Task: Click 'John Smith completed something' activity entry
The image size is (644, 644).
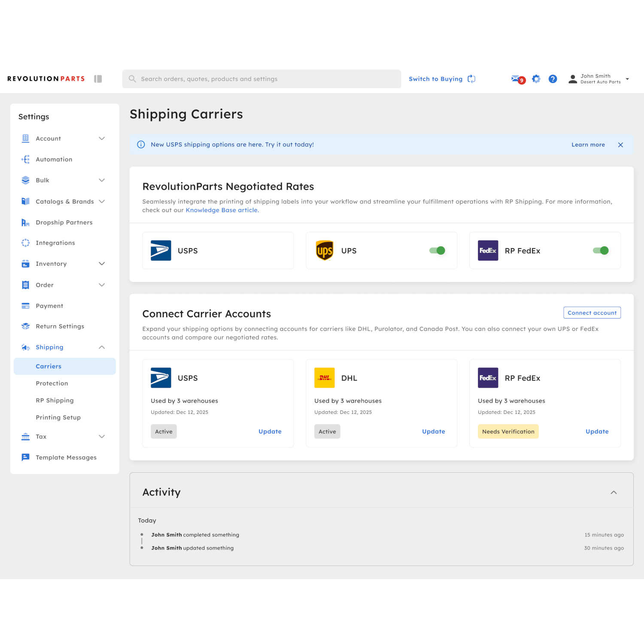Action: pos(195,535)
